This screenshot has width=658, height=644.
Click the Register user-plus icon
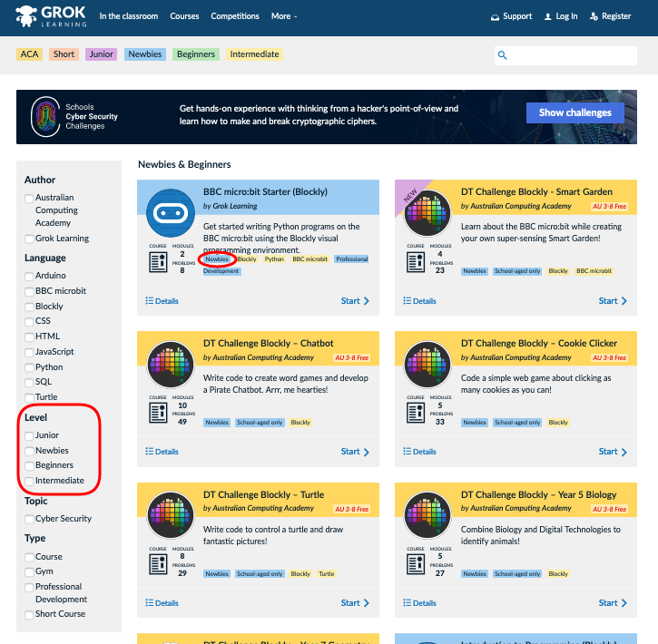594,16
